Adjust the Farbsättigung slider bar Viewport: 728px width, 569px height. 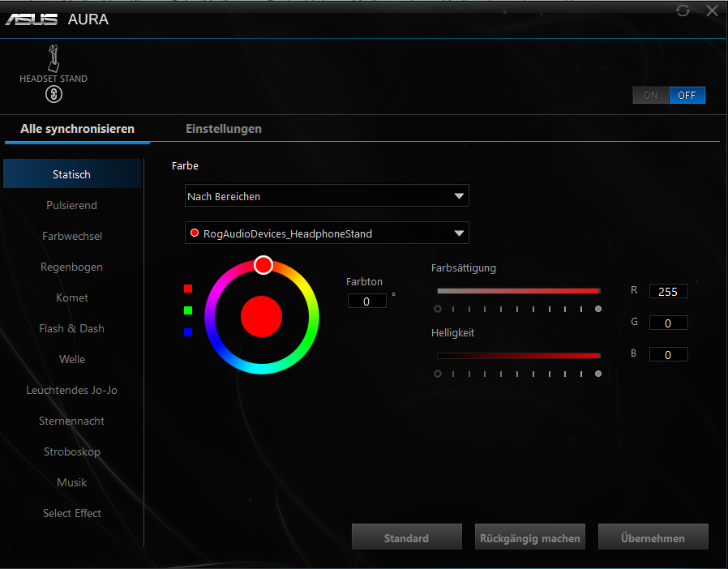(x=519, y=291)
